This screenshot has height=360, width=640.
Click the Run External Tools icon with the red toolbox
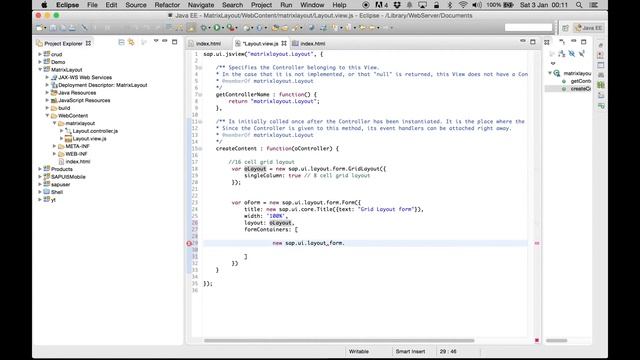coord(231,28)
